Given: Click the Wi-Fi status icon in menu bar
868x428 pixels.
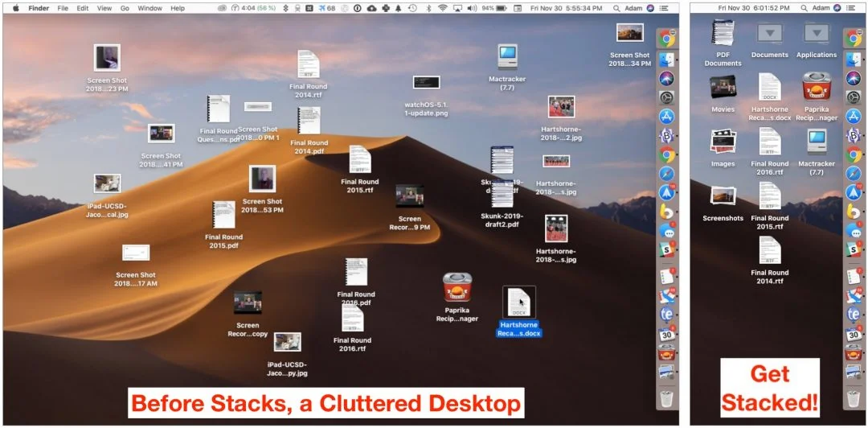Looking at the screenshot, I should point(442,8).
